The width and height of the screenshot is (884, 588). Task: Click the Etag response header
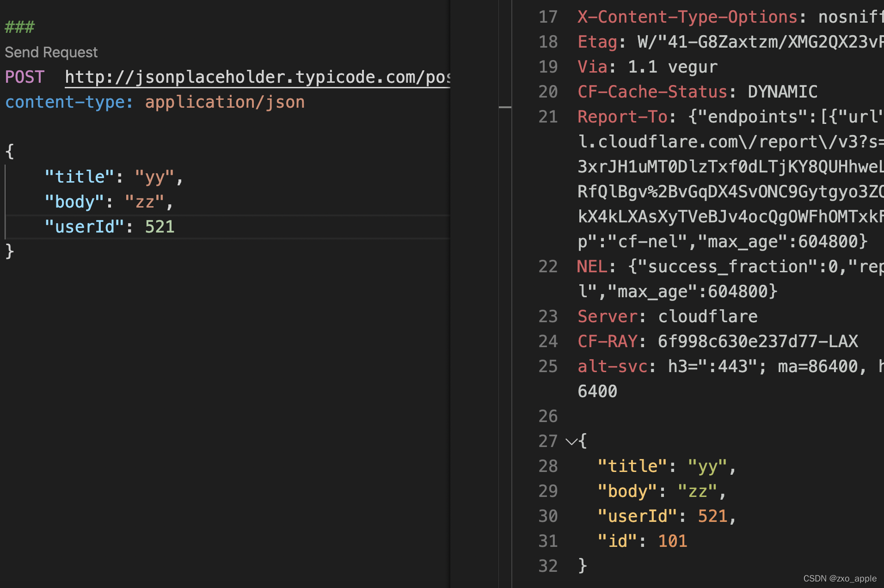pyautogui.click(x=597, y=42)
